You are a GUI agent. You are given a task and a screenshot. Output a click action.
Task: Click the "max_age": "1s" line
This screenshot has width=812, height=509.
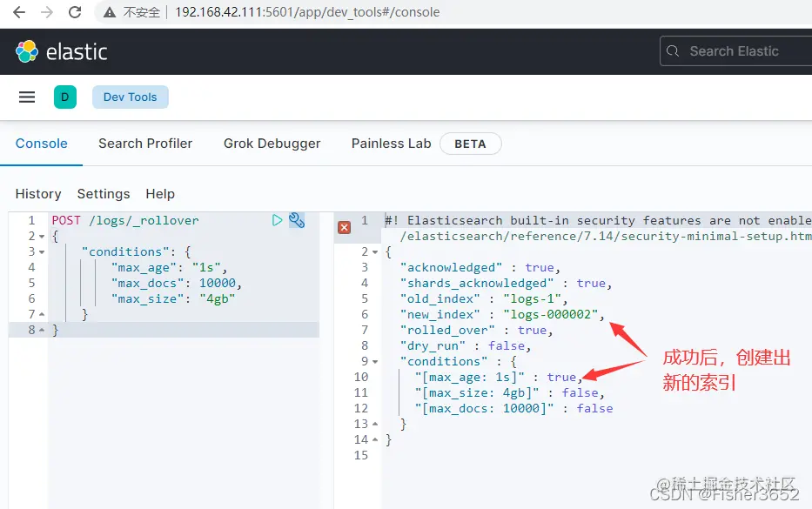(x=169, y=268)
